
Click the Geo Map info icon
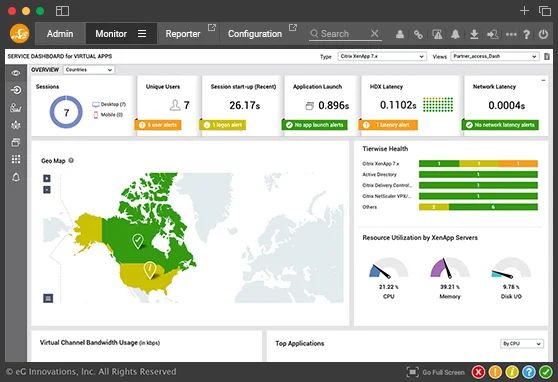pos(71,161)
